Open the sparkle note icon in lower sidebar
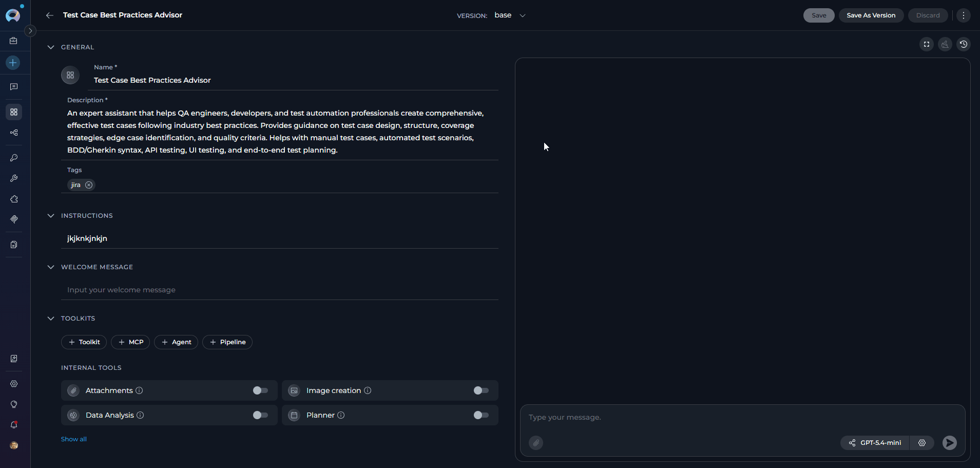Image resolution: width=980 pixels, height=468 pixels. (x=14, y=359)
